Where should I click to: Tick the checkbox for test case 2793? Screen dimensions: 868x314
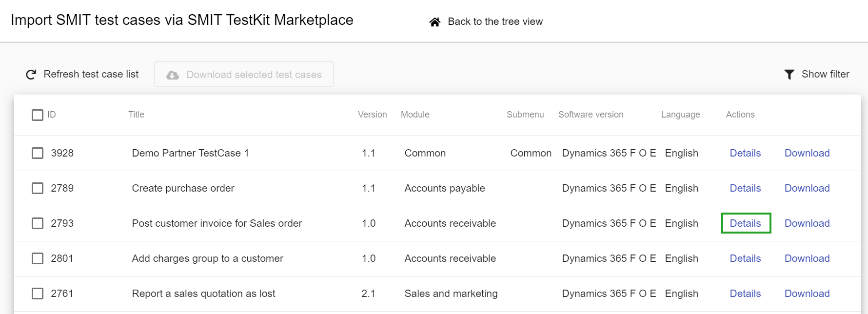(x=38, y=223)
